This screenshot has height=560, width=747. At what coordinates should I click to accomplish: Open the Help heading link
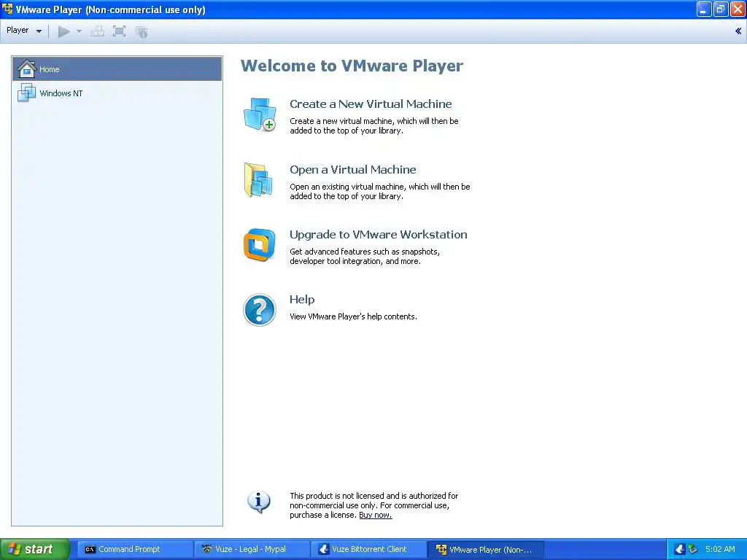point(302,299)
